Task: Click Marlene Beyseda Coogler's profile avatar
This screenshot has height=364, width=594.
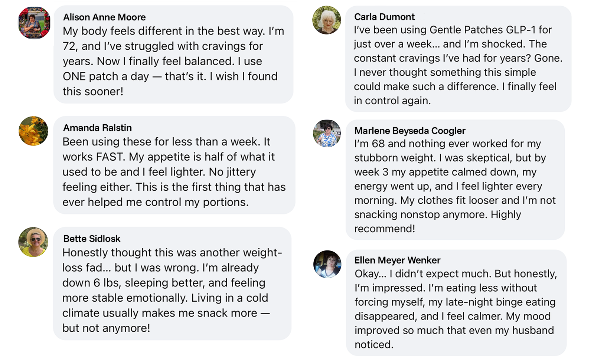Action: 327,134
